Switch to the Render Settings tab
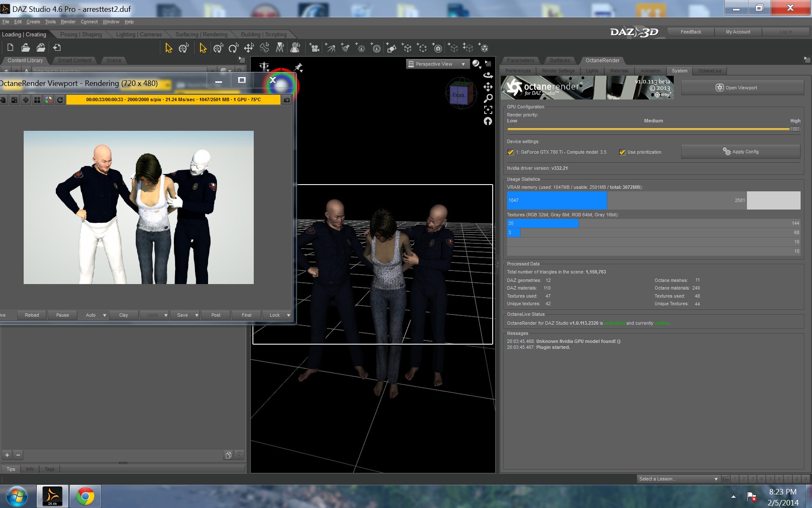 pyautogui.click(x=558, y=71)
